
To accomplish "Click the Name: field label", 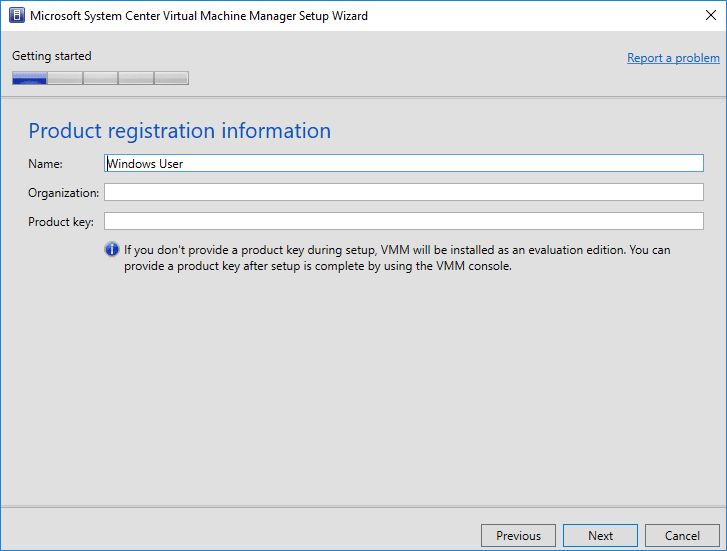I will (45, 164).
